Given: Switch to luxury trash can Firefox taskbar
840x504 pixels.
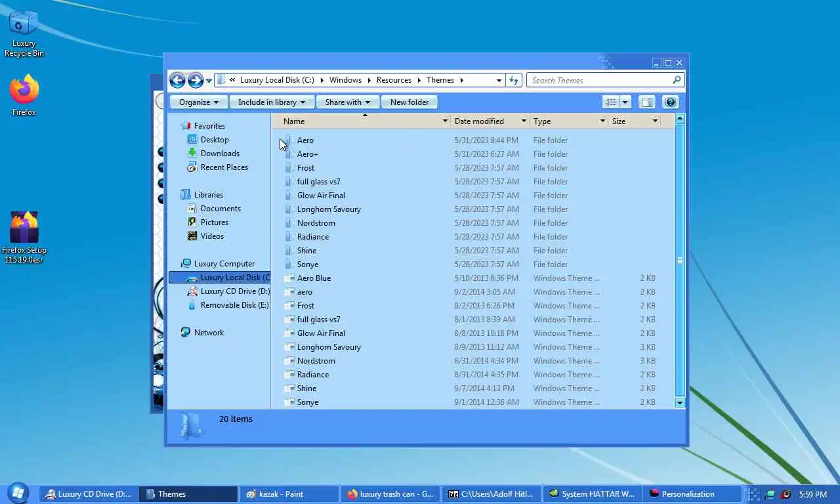Looking at the screenshot, I should coord(390,494).
